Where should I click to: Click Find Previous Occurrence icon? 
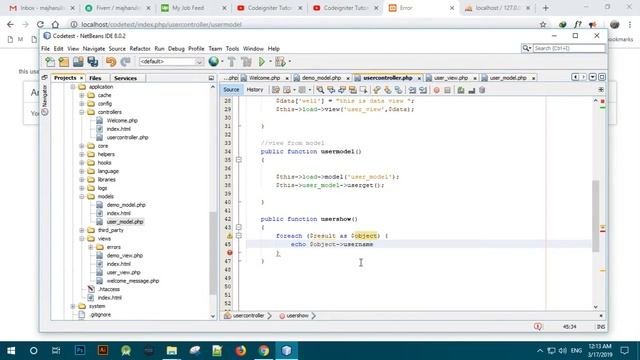click(x=331, y=90)
